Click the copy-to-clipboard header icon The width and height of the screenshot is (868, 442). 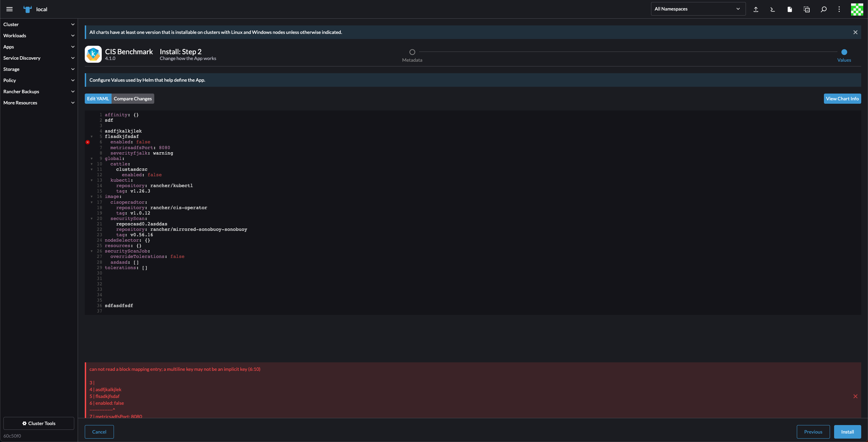point(807,9)
